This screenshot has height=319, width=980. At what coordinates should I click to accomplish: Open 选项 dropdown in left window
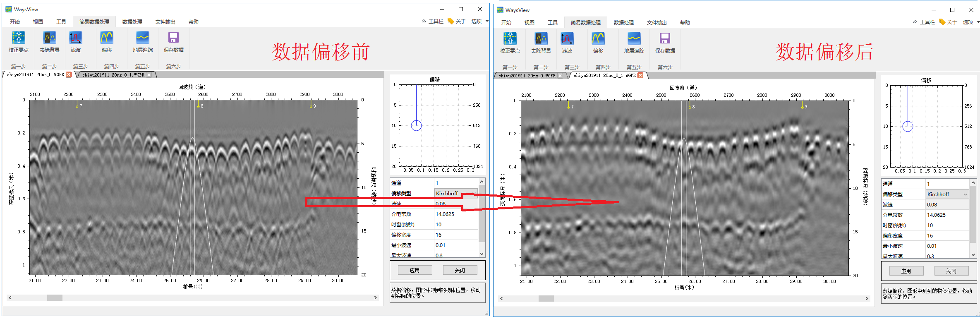coord(479,22)
